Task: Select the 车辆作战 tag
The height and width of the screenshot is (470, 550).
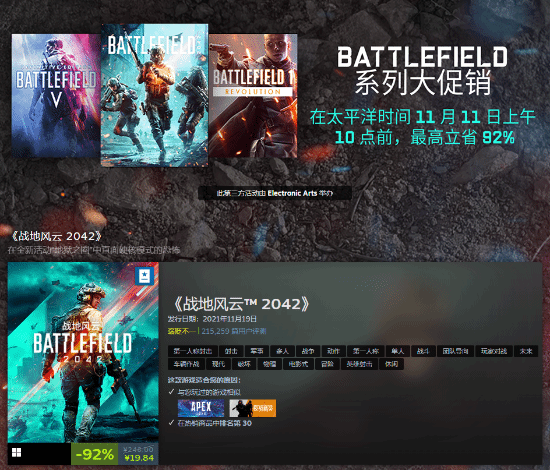Action: pos(186,364)
